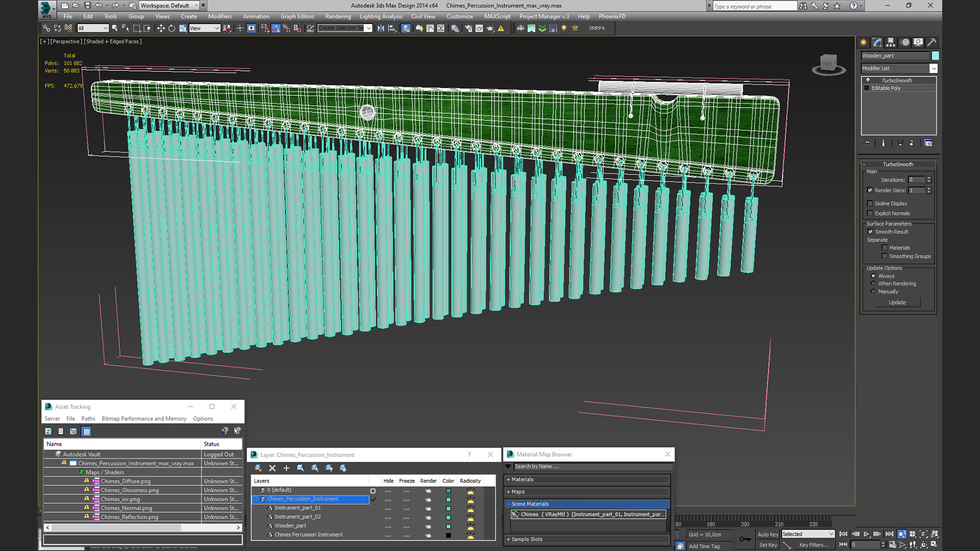The image size is (980, 551).
Task: Toggle the Angle Snap tool
Action: click(x=276, y=29)
